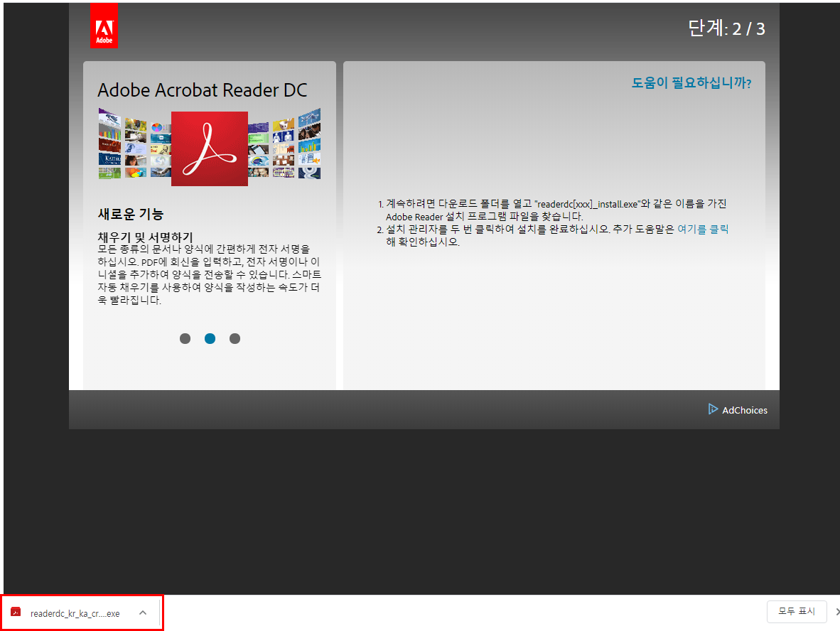The image size is (840, 631).
Task: Select the third carousel dot
Action: pos(235,338)
